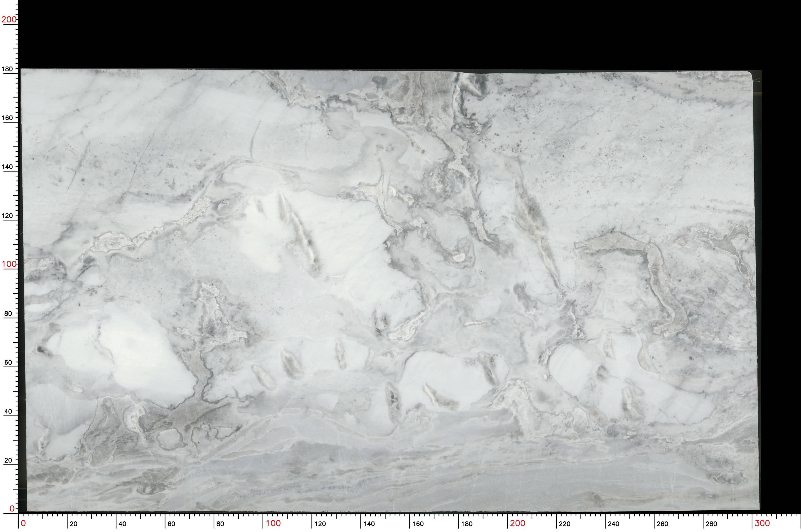The width and height of the screenshot is (801, 532).
Task: Select the "240" mark on horizontal ruler
Action: 614,524
